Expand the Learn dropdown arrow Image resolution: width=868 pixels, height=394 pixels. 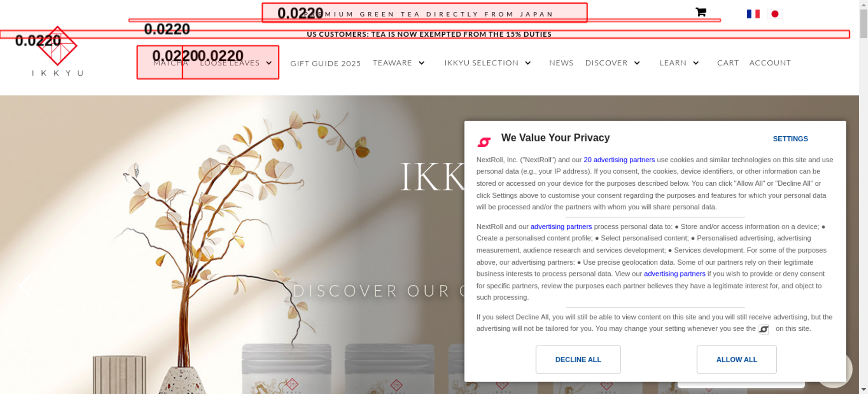click(x=696, y=63)
